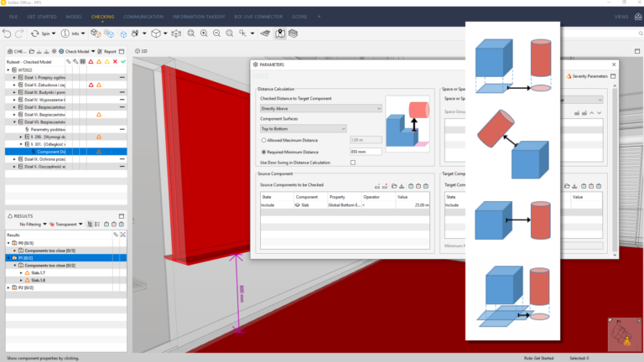Open the VIEWS menu at top right

tap(621, 17)
